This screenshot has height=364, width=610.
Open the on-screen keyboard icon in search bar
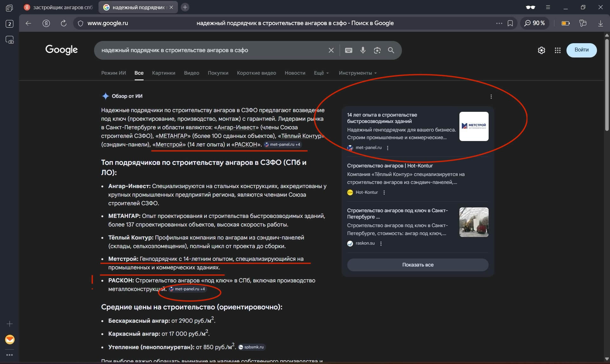pos(349,50)
